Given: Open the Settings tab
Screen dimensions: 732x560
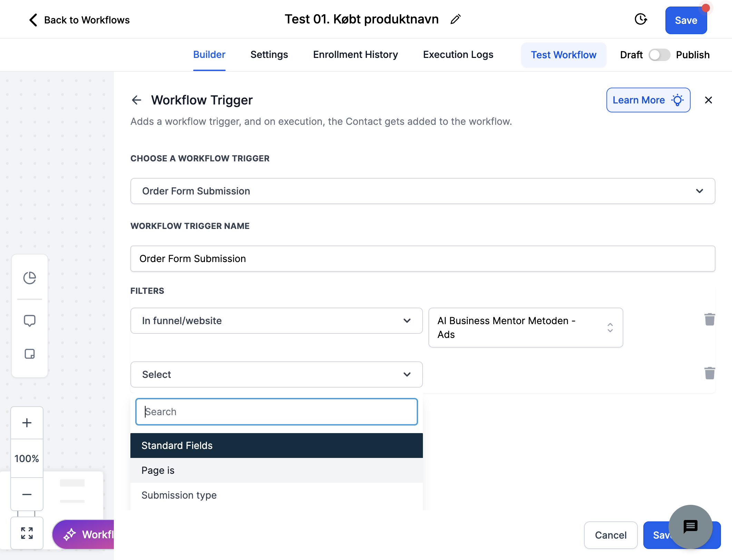Looking at the screenshot, I should coord(269,54).
